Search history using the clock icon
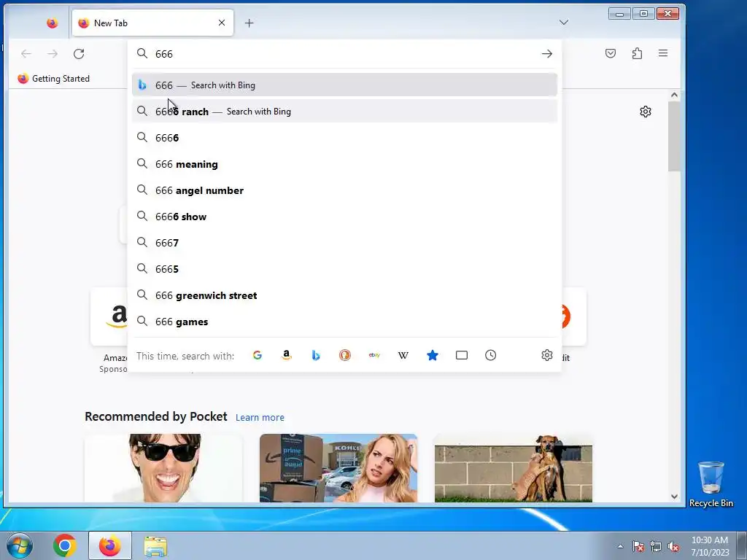The width and height of the screenshot is (747, 560). coord(491,355)
